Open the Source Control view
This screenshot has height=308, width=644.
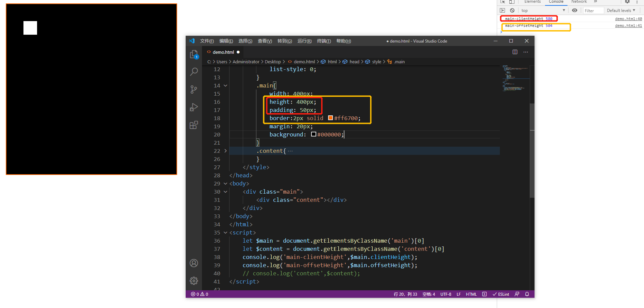click(x=194, y=90)
